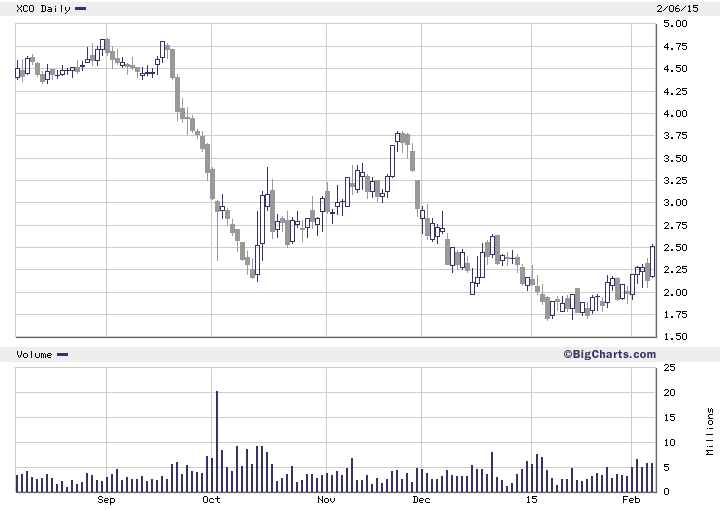Select the 4.00 price axis label

coord(675,113)
